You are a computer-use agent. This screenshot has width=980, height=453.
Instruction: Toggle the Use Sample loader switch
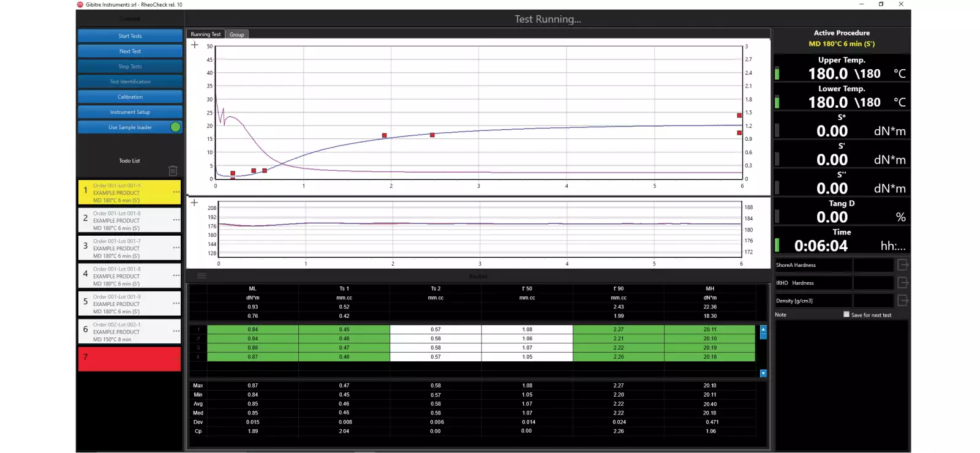[x=175, y=127]
